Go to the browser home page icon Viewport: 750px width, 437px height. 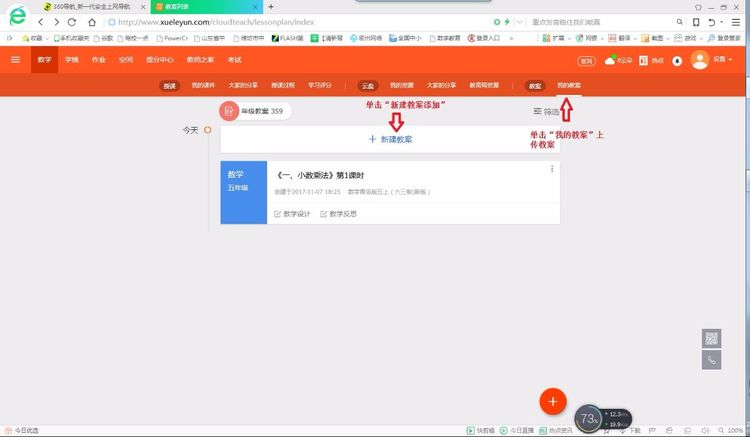pos(92,22)
